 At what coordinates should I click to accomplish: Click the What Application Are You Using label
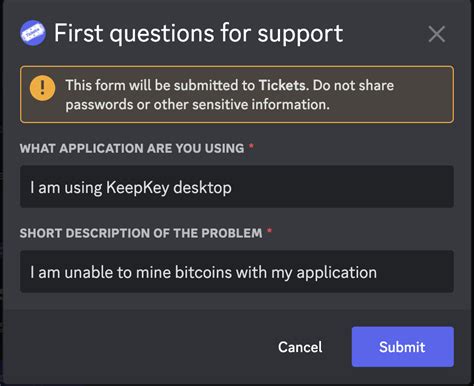[132, 148]
